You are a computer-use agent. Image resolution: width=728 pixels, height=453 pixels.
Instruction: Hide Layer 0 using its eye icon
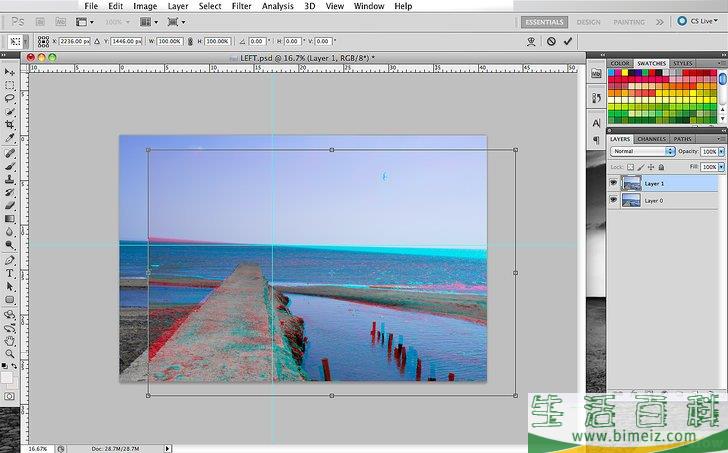click(614, 200)
